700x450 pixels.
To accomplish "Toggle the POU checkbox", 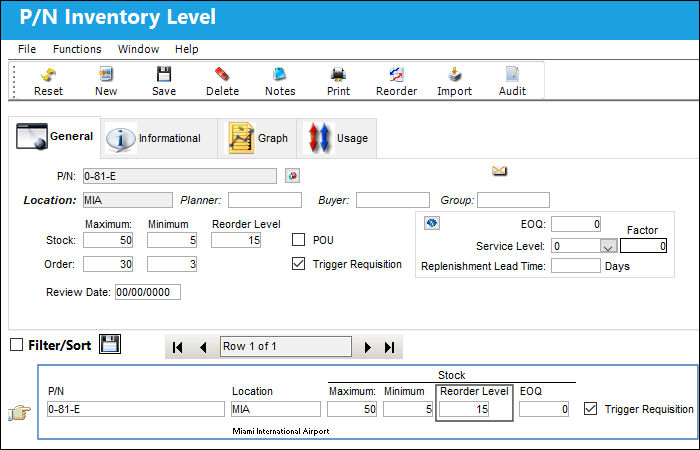I will (298, 240).
